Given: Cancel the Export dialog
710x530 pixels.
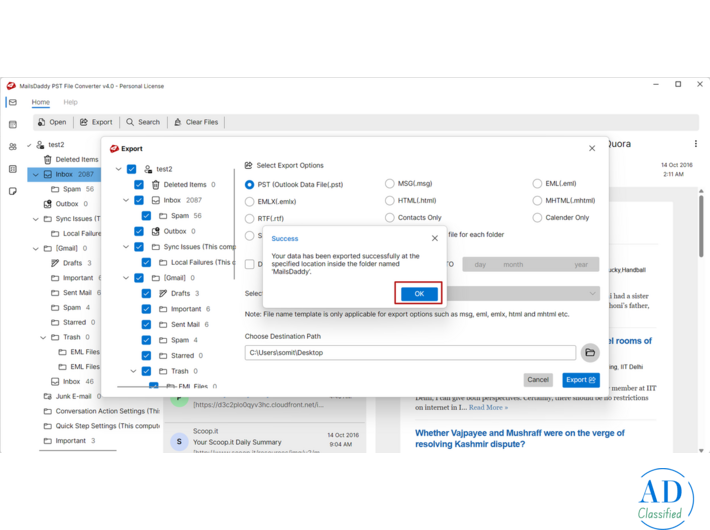Looking at the screenshot, I should coord(538,380).
